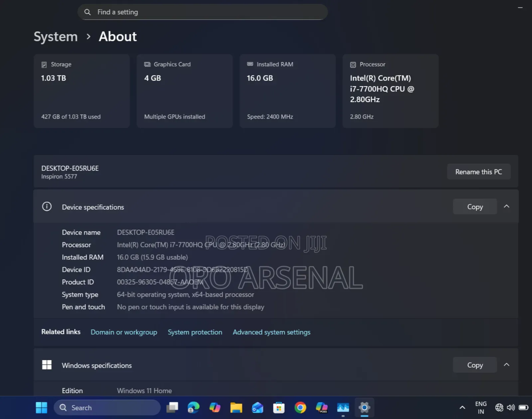Click the magnifier icon in Find a setting
This screenshot has width=532, height=419.
(x=87, y=12)
